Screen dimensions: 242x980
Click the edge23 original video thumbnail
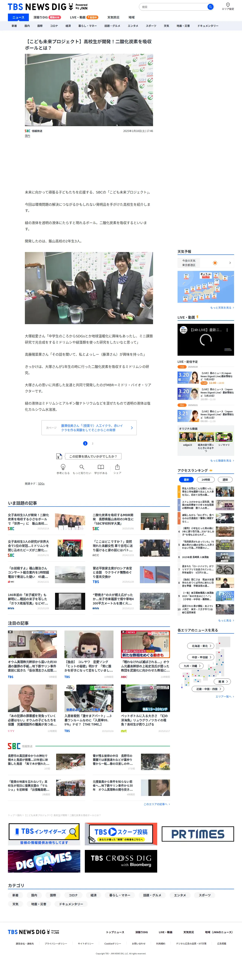(187, 437)
